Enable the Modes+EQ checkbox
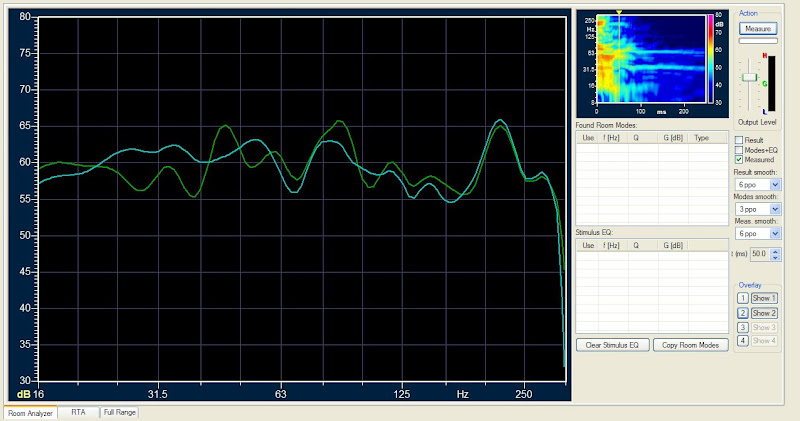800x421 pixels. (x=739, y=150)
